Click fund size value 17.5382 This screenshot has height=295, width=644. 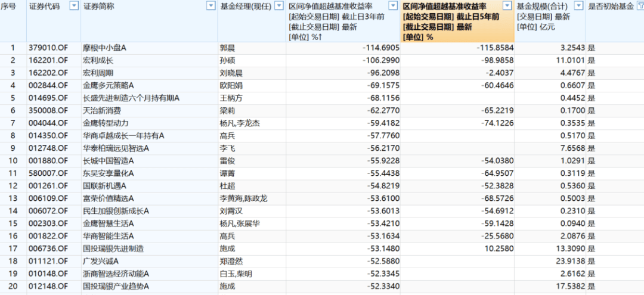(572, 286)
